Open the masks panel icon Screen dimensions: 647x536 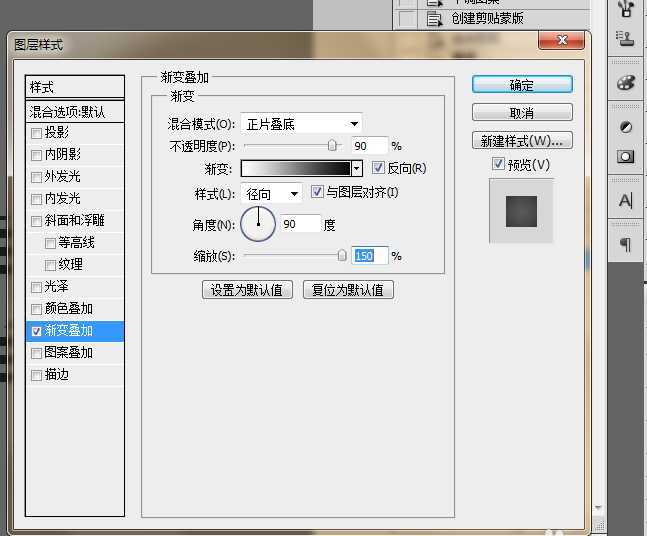627,156
